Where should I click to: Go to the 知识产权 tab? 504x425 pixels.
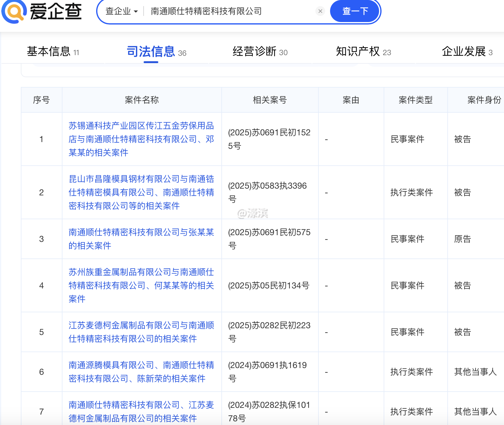pyautogui.click(x=363, y=52)
